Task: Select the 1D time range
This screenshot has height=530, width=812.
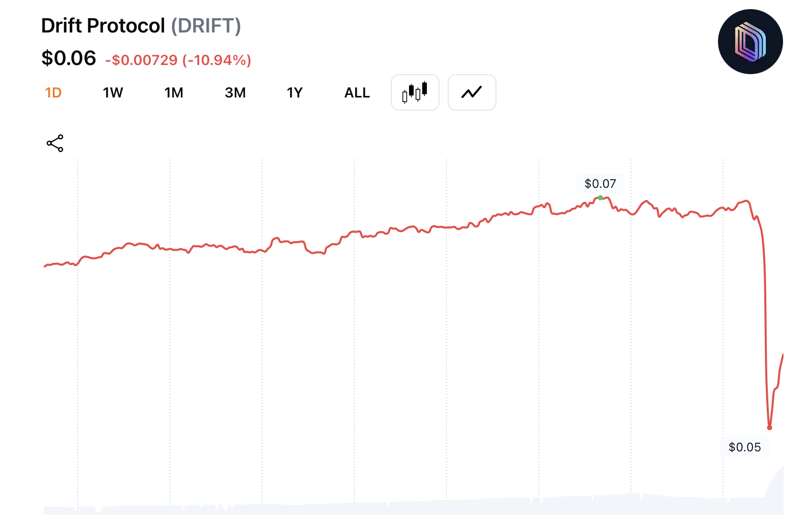Action: 53,93
